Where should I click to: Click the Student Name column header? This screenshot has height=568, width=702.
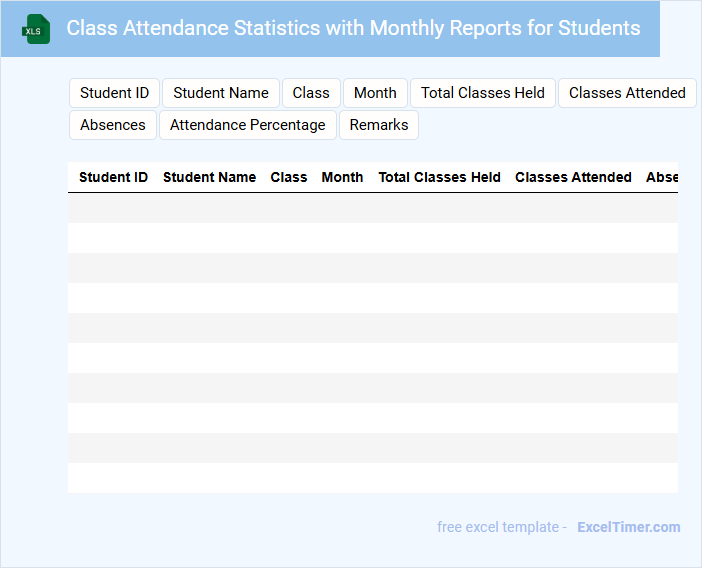pos(209,177)
